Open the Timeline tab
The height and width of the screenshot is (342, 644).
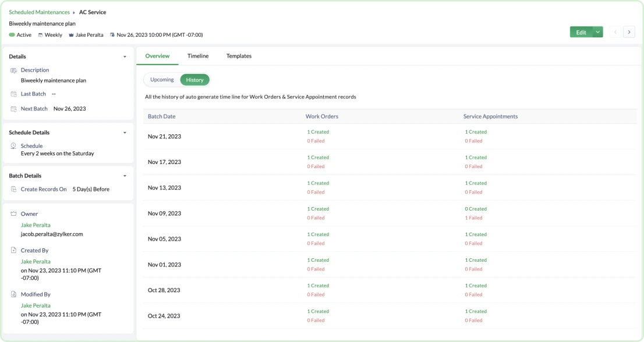pos(198,56)
